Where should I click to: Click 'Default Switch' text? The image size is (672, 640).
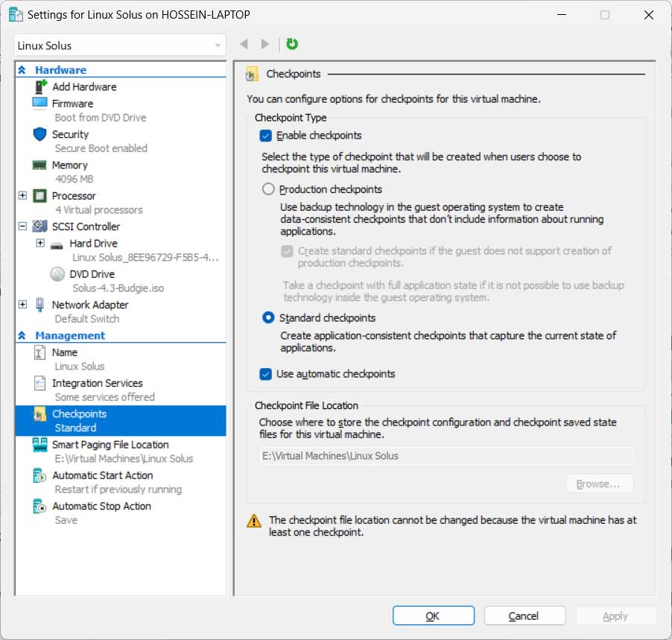pos(87,319)
